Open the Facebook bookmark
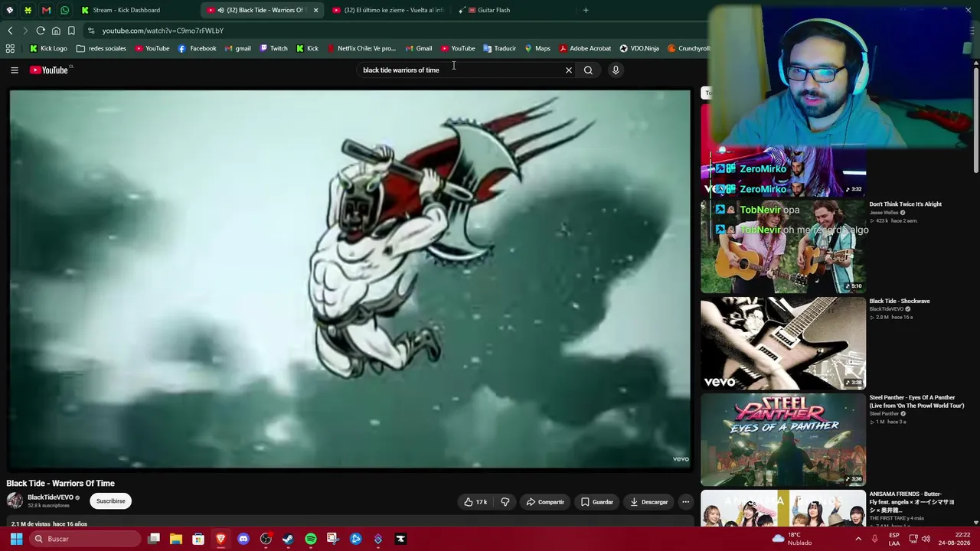This screenshot has width=980, height=551. tap(197, 48)
